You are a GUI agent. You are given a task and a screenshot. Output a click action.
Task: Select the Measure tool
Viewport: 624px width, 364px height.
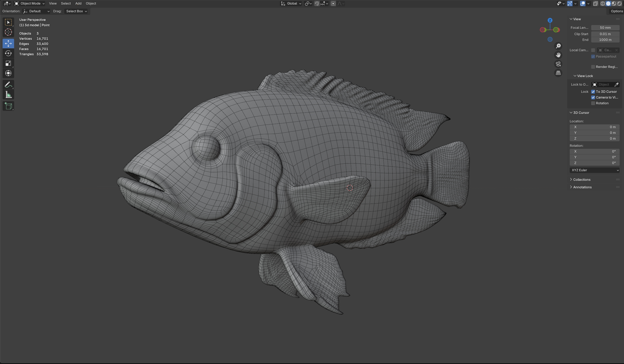8,95
